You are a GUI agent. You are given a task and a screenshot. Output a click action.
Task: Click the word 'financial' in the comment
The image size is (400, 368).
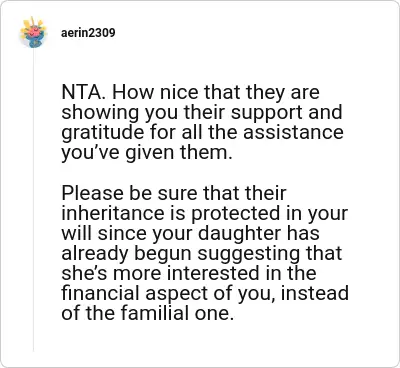[101, 293]
